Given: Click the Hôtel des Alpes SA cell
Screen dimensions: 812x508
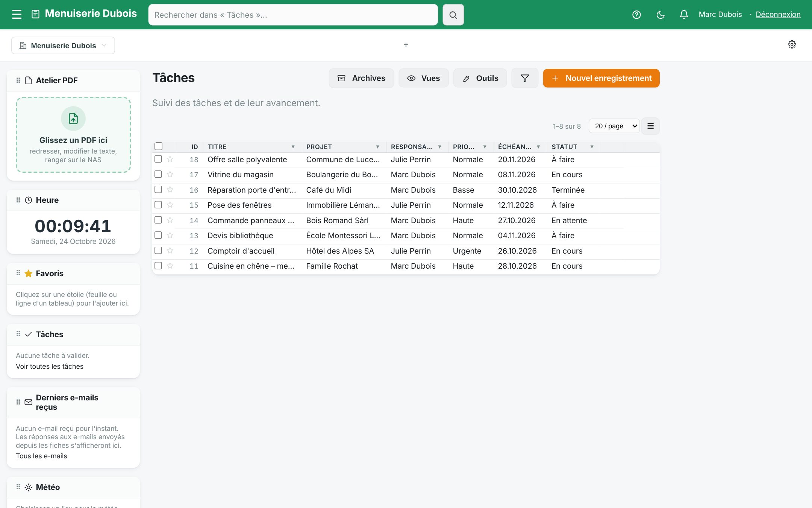Looking at the screenshot, I should tap(340, 251).
